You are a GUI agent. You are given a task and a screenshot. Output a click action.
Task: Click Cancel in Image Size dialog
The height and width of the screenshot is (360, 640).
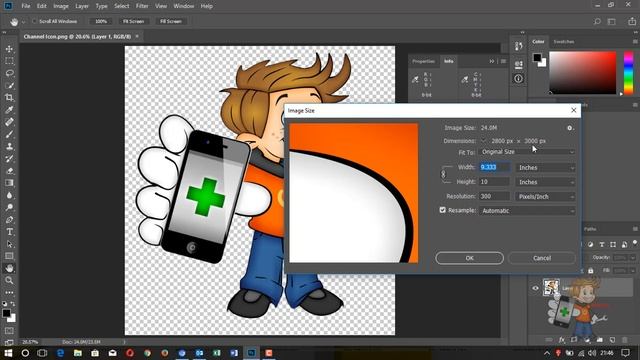(542, 258)
